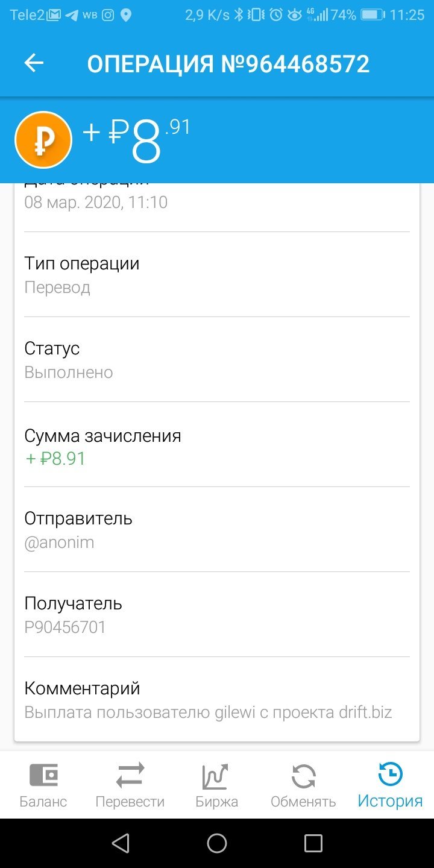Select the Обменять exchange arrows icon

click(x=303, y=776)
